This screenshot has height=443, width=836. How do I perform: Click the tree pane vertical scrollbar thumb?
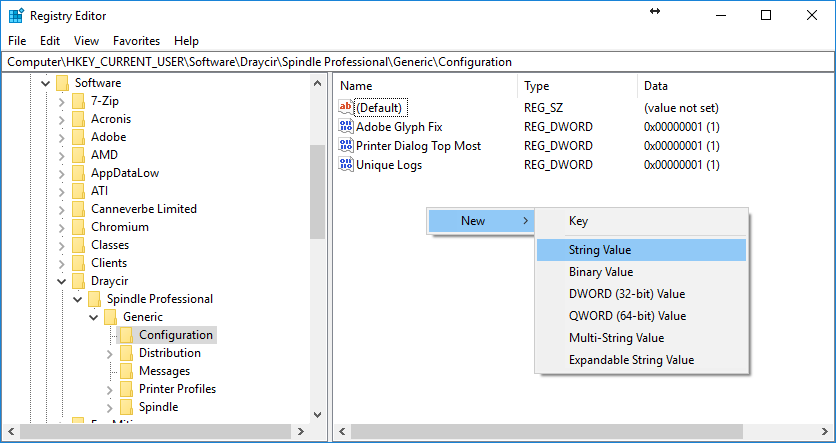point(317,191)
